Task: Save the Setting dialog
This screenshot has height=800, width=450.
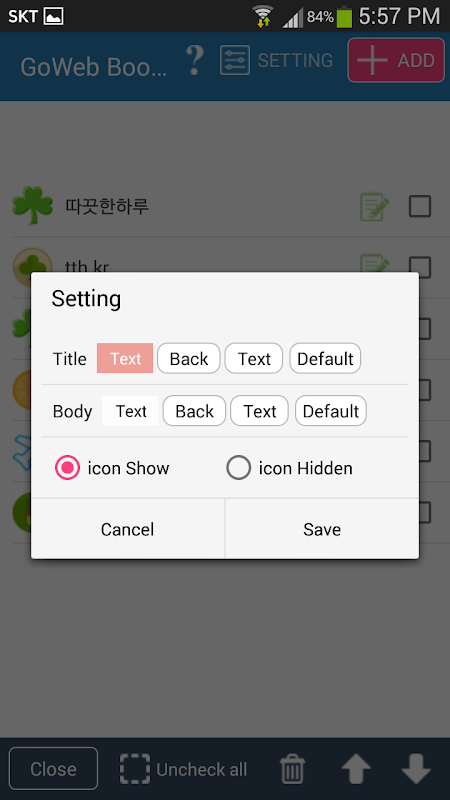Action: [322, 529]
